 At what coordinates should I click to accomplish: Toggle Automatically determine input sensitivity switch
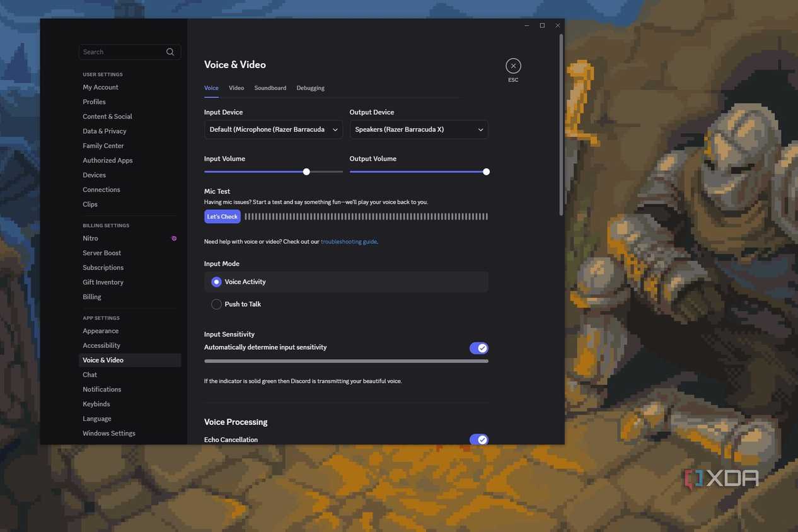pyautogui.click(x=479, y=348)
